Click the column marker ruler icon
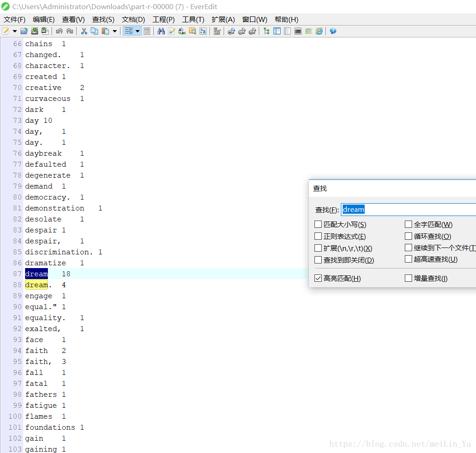476x453 pixels. 217,31
